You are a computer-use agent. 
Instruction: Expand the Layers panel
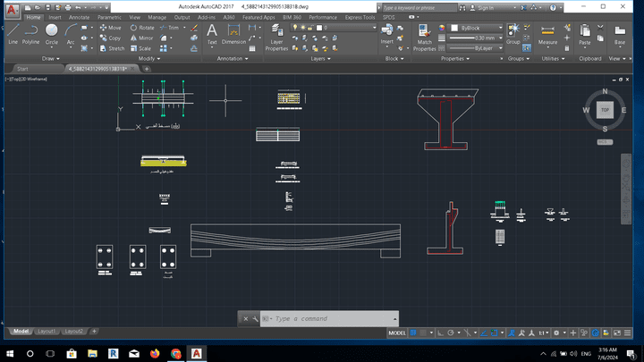[x=320, y=59]
